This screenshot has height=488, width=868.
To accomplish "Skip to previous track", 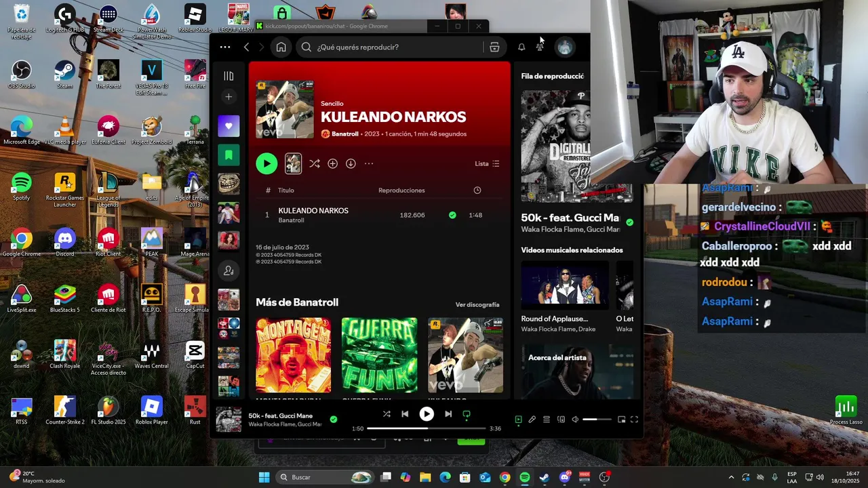I will click(x=405, y=414).
